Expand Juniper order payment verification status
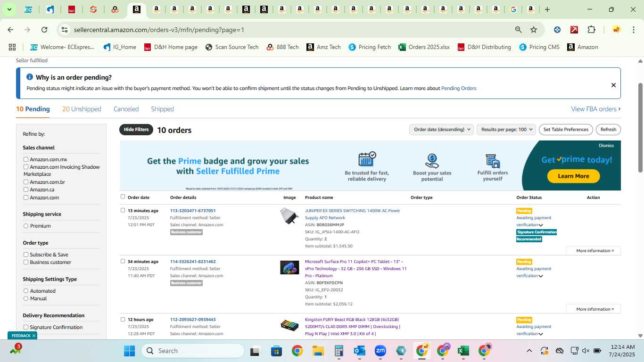This screenshot has width=644, height=362. click(541, 225)
